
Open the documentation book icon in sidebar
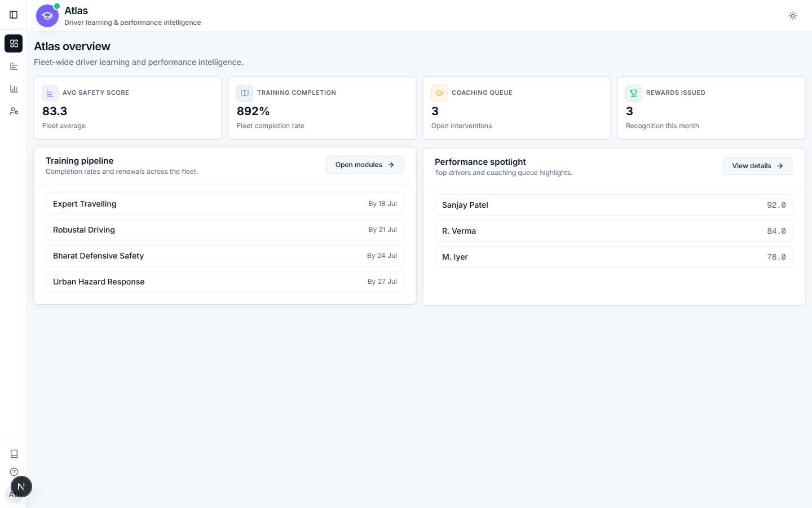(14, 454)
